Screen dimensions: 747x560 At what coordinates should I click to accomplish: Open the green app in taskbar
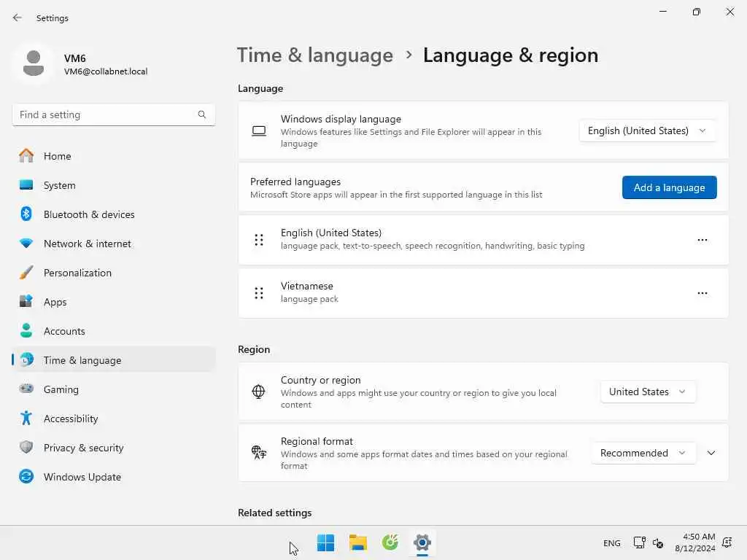pos(390,542)
